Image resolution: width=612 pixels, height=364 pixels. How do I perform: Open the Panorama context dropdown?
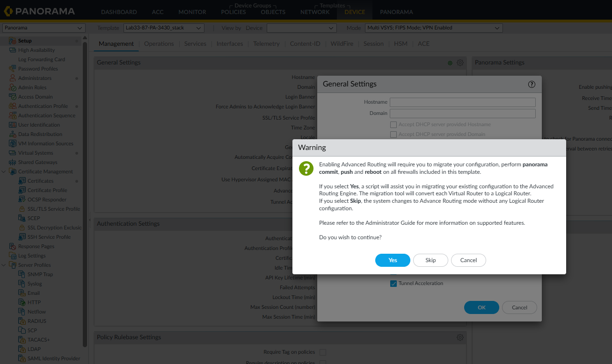pyautogui.click(x=44, y=28)
